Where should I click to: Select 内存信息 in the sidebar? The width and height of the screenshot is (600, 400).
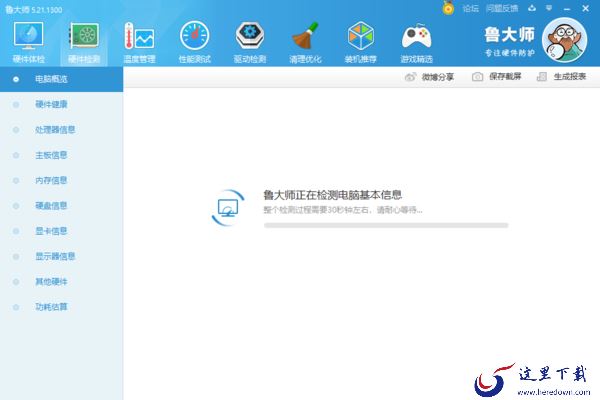pyautogui.click(x=61, y=180)
